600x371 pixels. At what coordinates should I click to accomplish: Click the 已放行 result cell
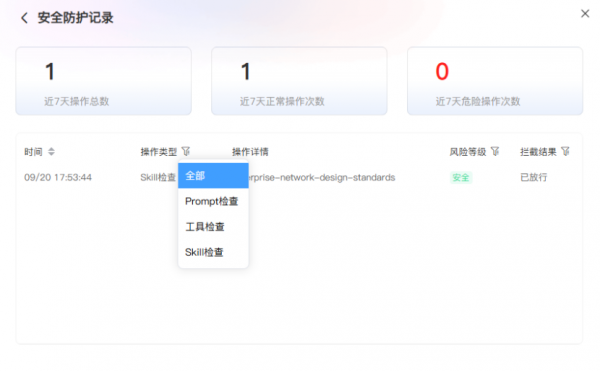click(533, 177)
